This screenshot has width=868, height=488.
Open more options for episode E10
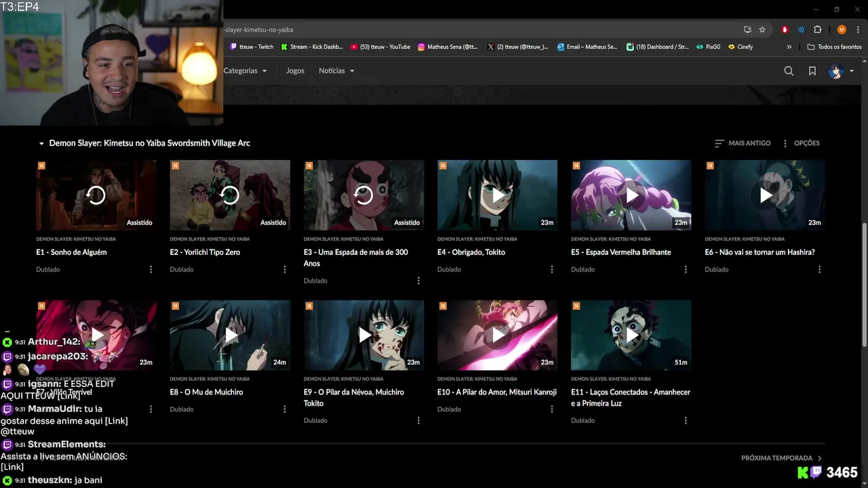pyautogui.click(x=552, y=409)
